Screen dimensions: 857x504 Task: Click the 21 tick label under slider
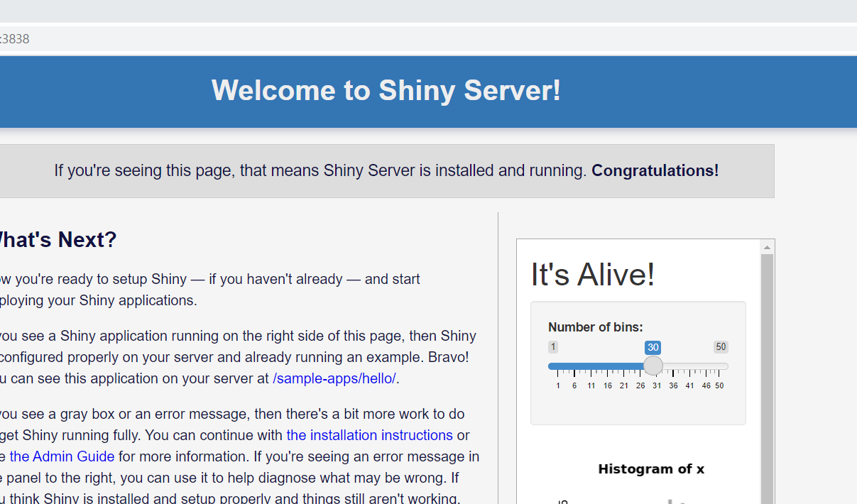click(x=624, y=386)
